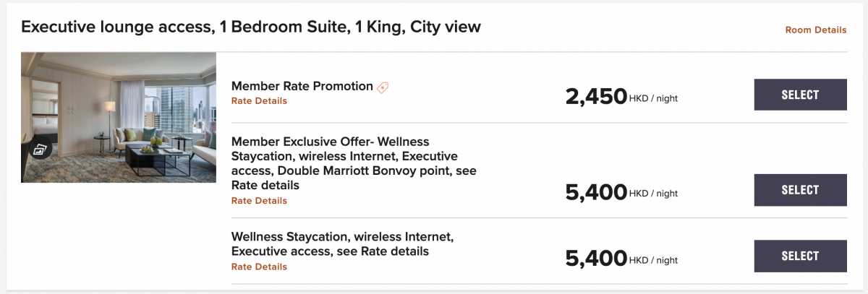Click the promotion tag icon beside Member Rate Promotion
868x294 pixels.
point(383,87)
